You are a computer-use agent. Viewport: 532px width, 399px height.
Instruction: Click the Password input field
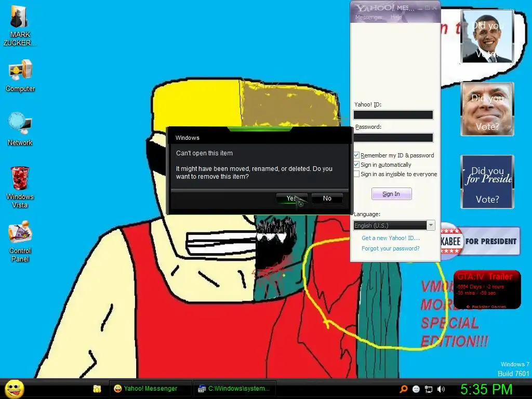(393, 137)
